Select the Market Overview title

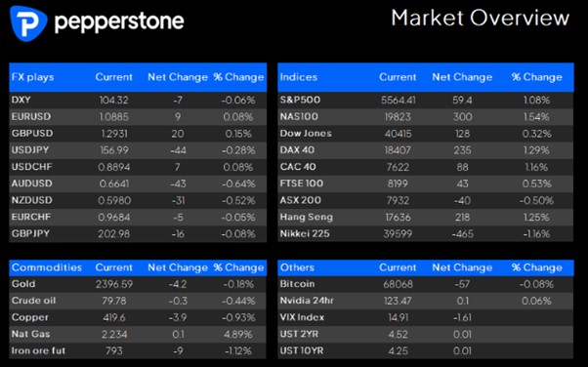[481, 18]
